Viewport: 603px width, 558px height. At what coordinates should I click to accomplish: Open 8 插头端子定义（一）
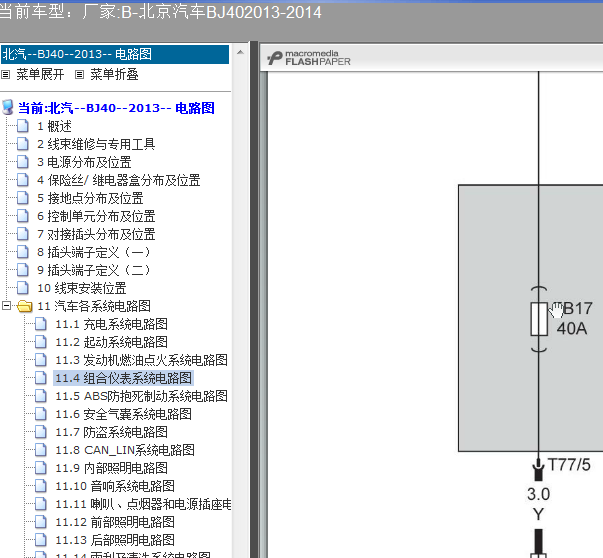click(x=93, y=252)
